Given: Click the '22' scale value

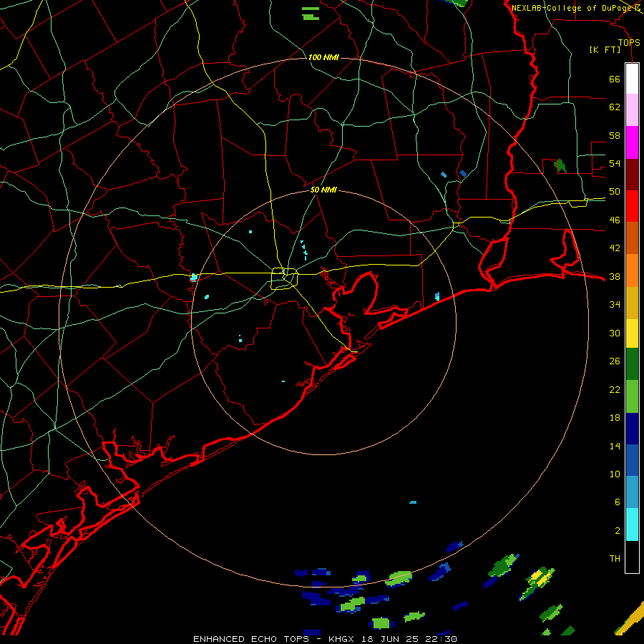Looking at the screenshot, I should (615, 390).
